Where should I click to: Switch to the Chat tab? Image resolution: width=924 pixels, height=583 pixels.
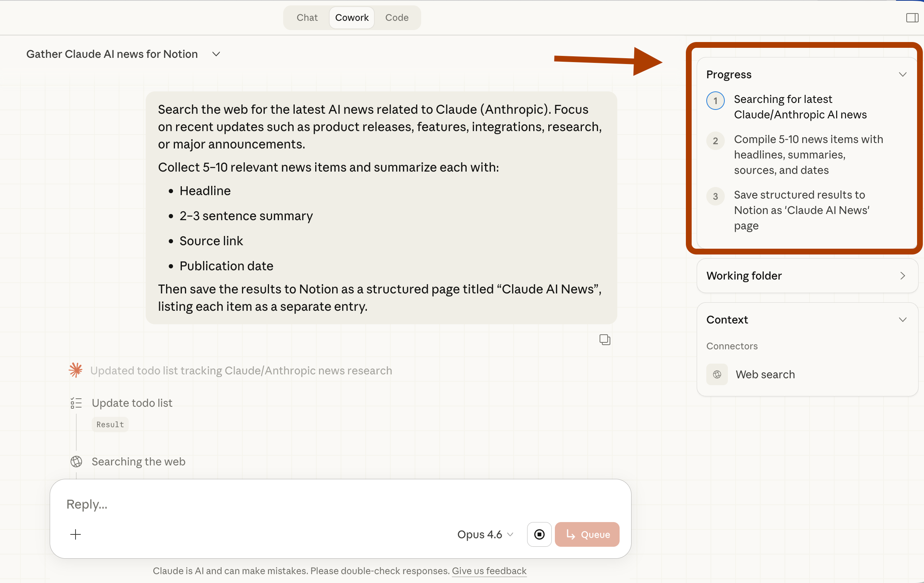coord(307,18)
